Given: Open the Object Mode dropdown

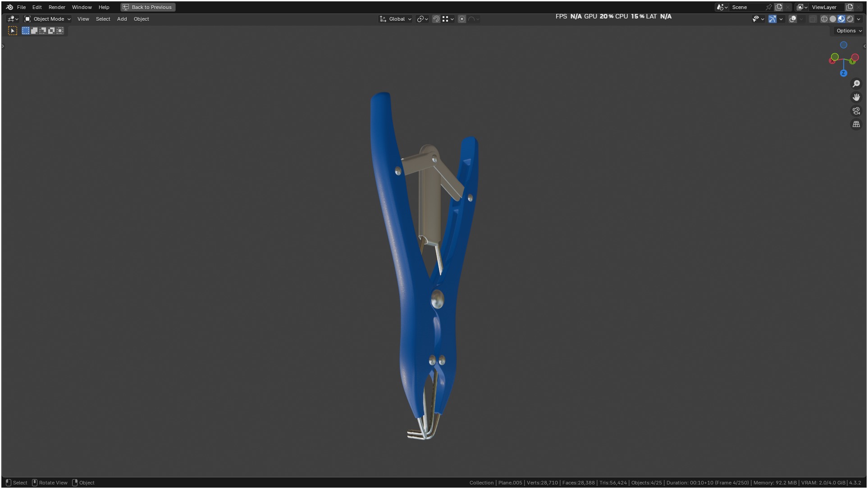Looking at the screenshot, I should tap(47, 19).
